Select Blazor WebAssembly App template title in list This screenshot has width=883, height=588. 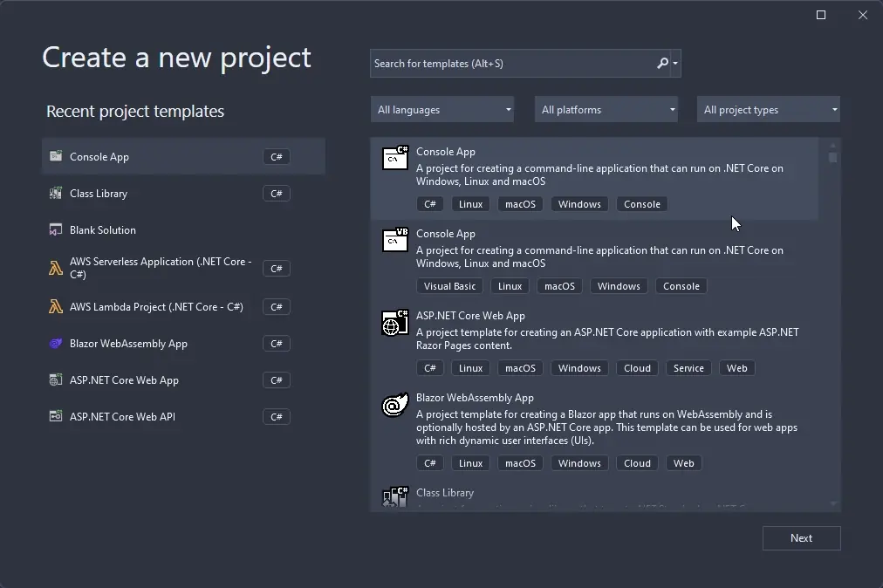[x=475, y=397]
